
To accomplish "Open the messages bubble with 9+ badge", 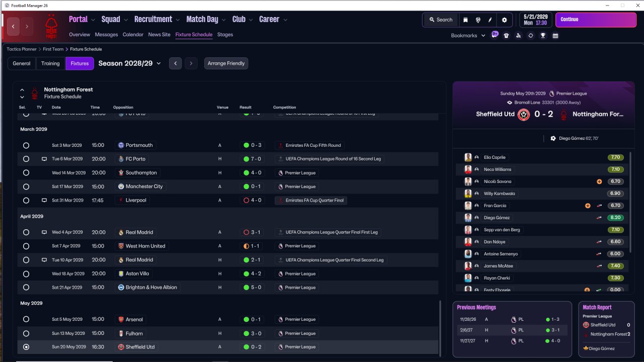I will point(495,35).
